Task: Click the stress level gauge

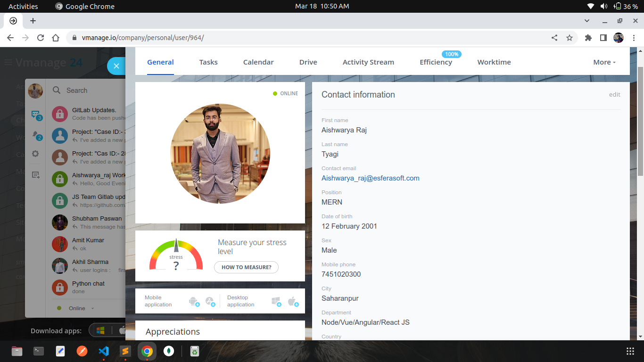Action: coord(176,255)
